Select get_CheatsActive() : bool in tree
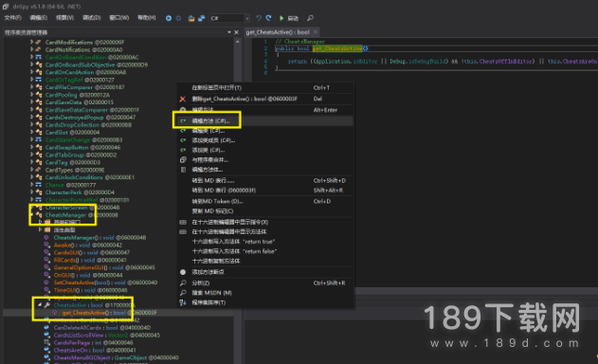Screen dimensions: 598x364 pyautogui.click(x=109, y=313)
